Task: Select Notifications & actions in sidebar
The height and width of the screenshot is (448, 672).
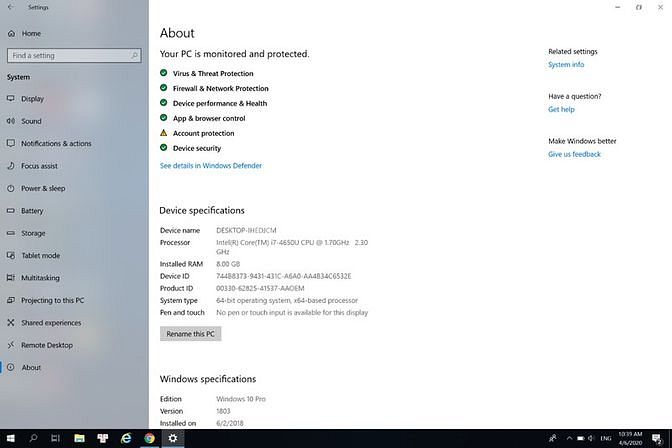Action: [x=56, y=144]
